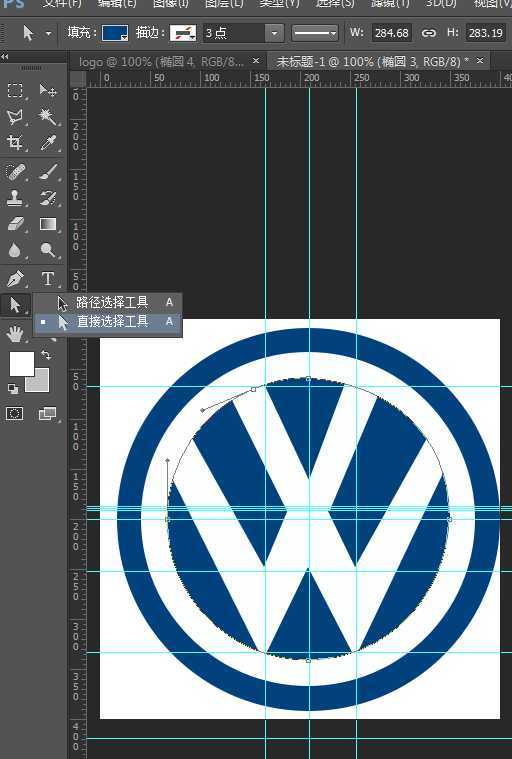
Task: Change the screen mode
Action: coord(47,413)
